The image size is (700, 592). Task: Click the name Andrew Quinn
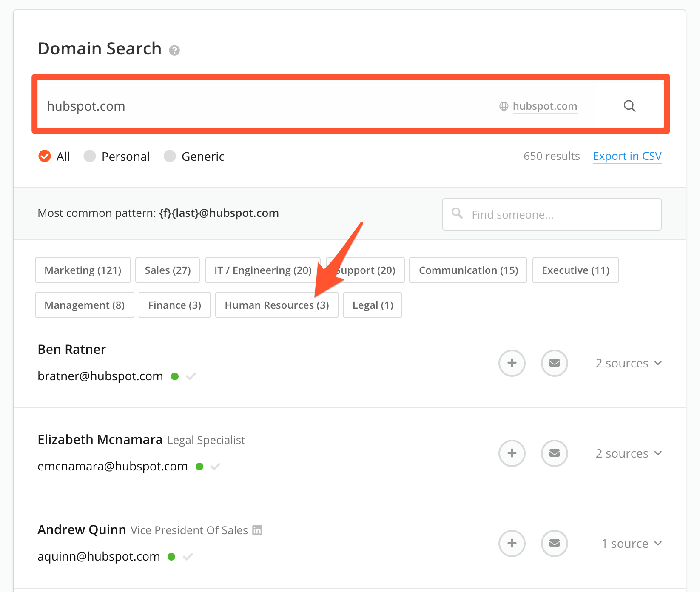[82, 530]
